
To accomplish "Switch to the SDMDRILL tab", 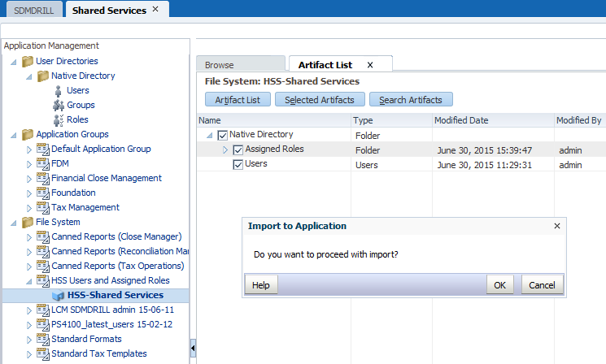I will 32,10.
